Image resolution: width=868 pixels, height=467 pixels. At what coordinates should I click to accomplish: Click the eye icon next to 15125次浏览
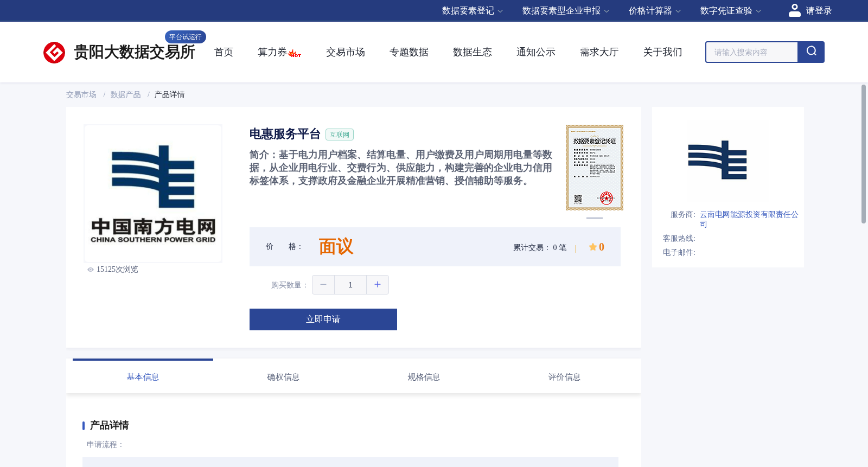click(x=91, y=270)
